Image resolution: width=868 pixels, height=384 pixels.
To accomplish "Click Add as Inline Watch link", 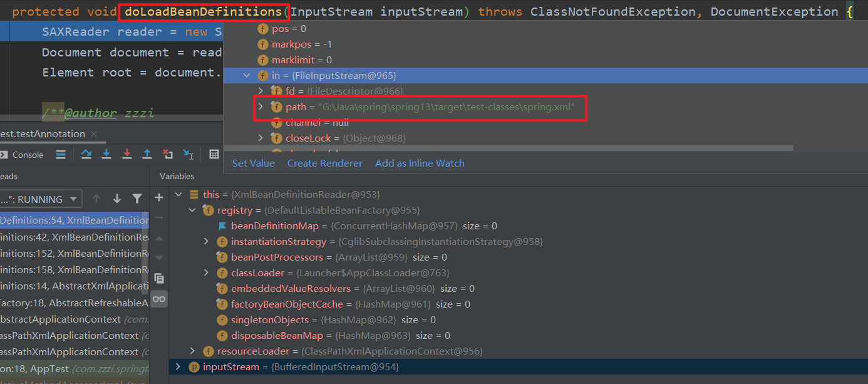I will coord(420,163).
